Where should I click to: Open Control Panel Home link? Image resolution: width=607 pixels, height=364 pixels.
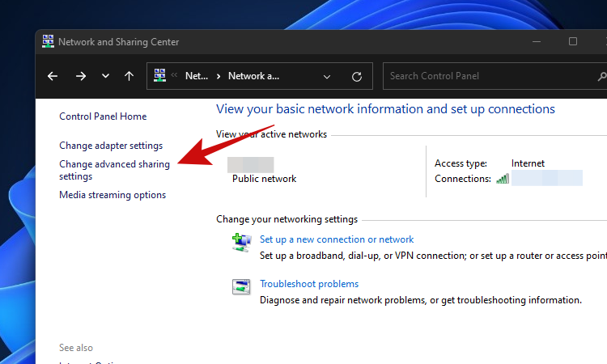pos(103,116)
